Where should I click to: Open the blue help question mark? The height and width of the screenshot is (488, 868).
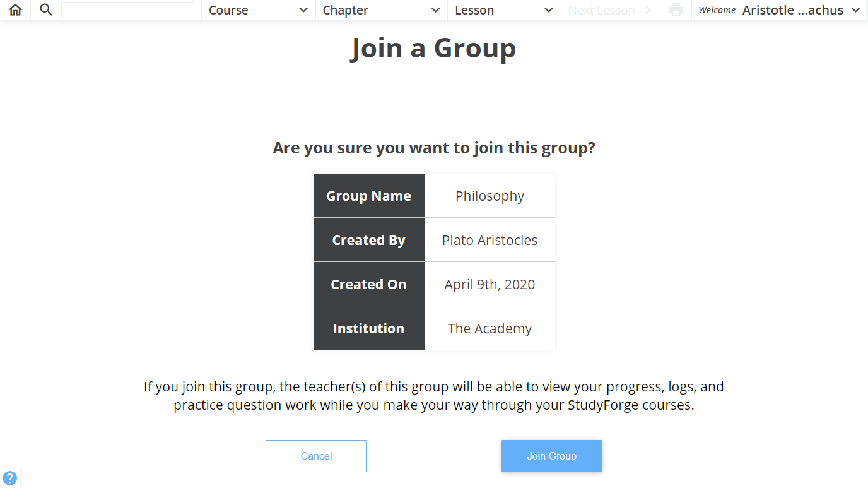(x=10, y=478)
